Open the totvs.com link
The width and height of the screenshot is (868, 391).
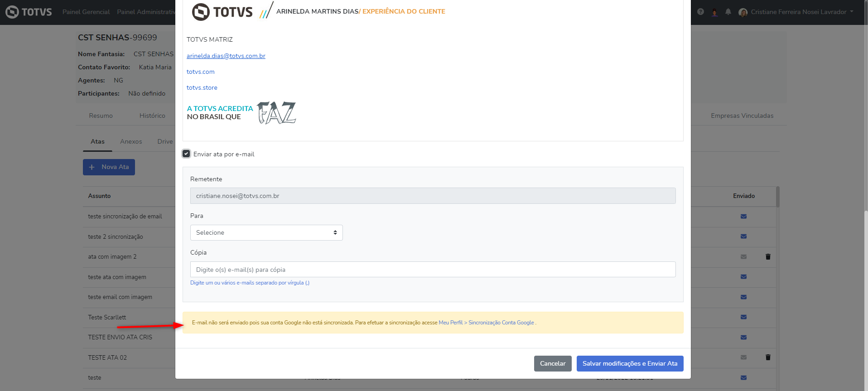[201, 72]
